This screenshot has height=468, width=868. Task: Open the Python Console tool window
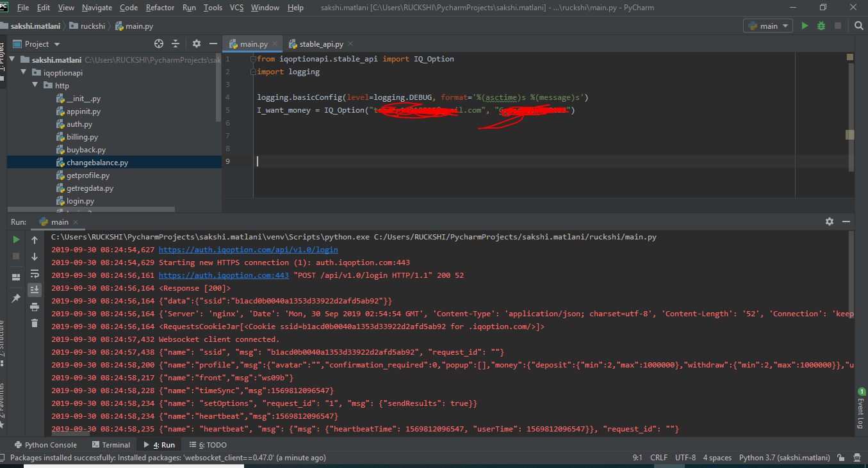(46, 444)
